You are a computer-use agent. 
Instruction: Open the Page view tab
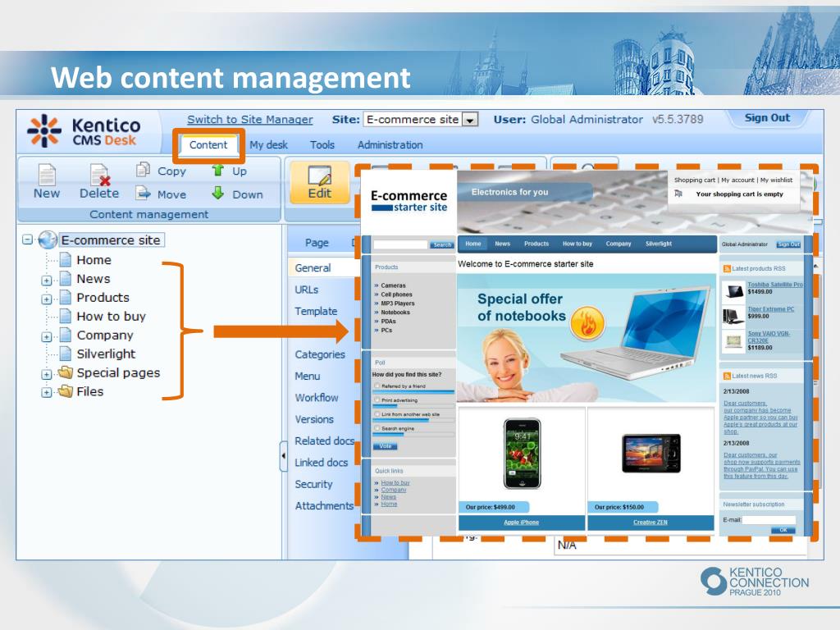[317, 243]
